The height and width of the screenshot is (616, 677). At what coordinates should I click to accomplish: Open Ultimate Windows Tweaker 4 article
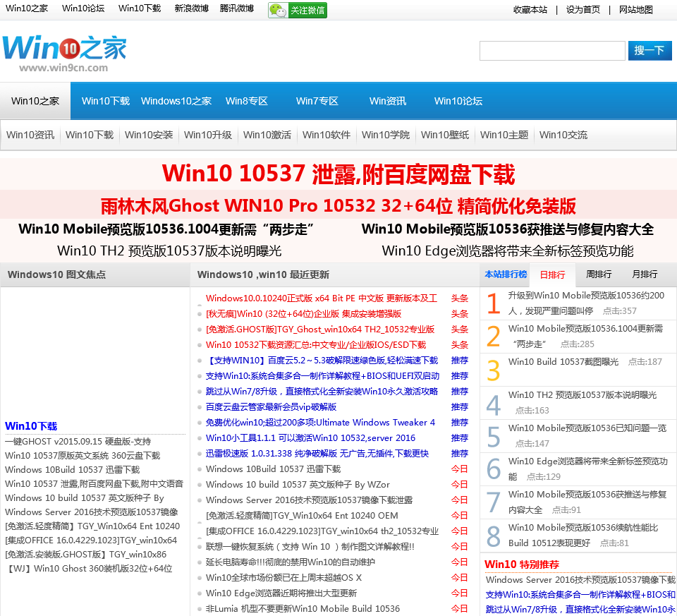coord(320,423)
